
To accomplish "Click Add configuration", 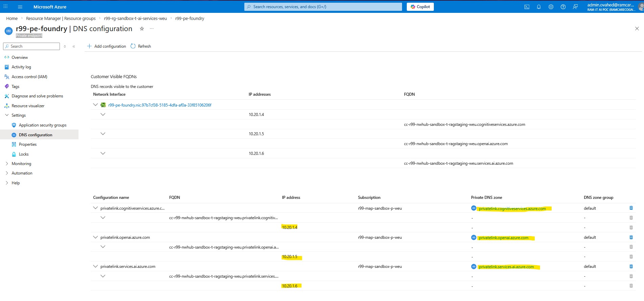I will coord(106,46).
